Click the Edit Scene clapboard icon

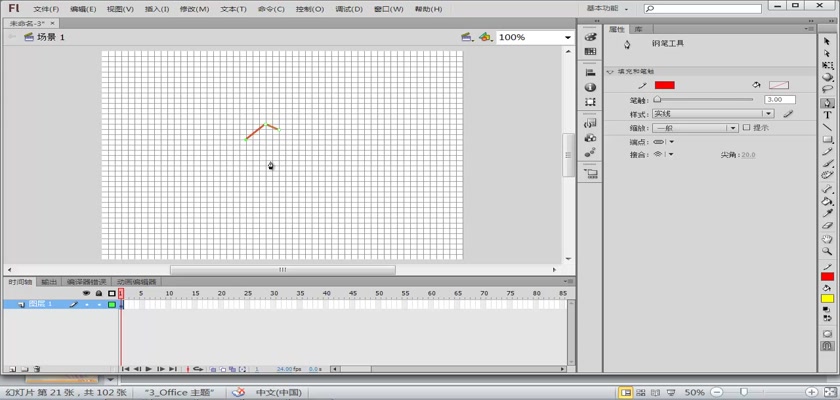coord(467,37)
